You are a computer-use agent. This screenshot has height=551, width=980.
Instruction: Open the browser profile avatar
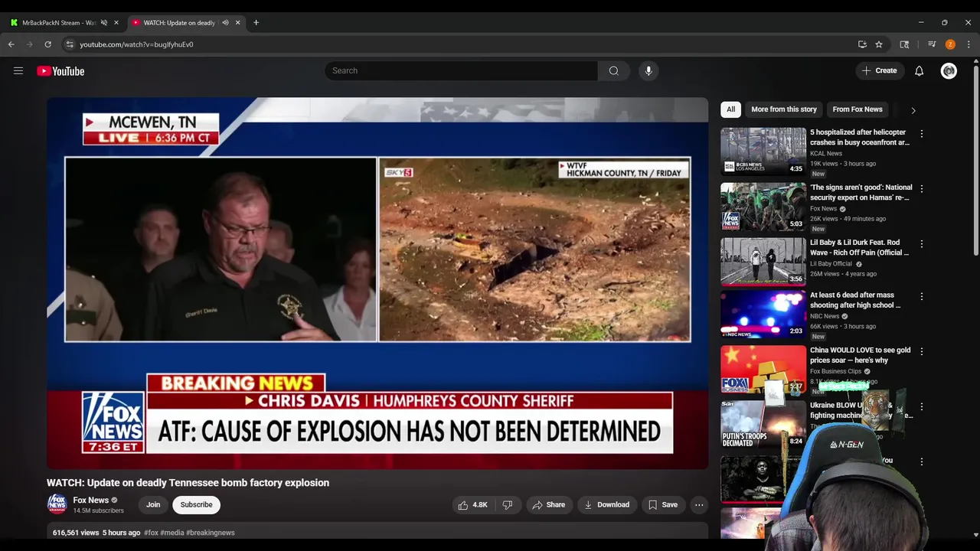[950, 44]
